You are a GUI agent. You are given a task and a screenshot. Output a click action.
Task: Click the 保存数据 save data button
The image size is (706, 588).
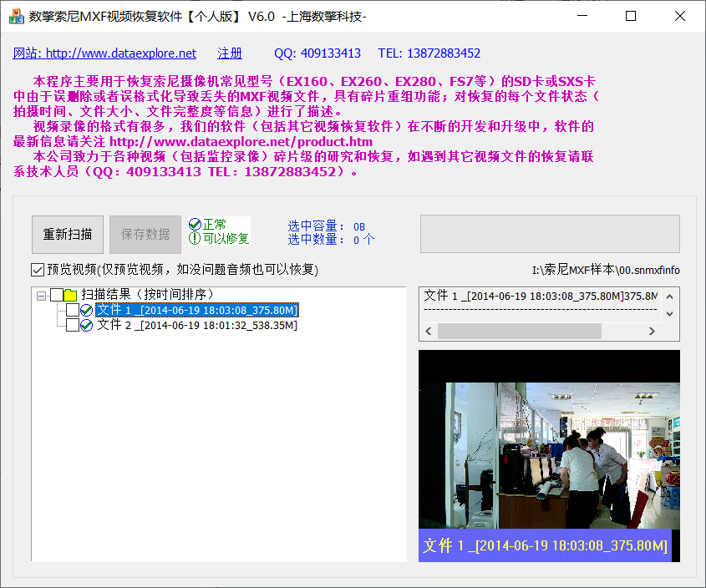(145, 234)
